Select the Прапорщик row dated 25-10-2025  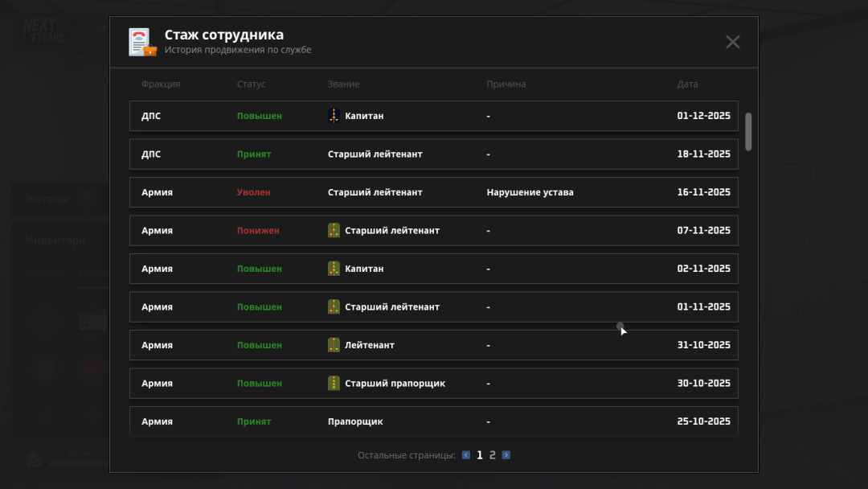click(x=434, y=421)
